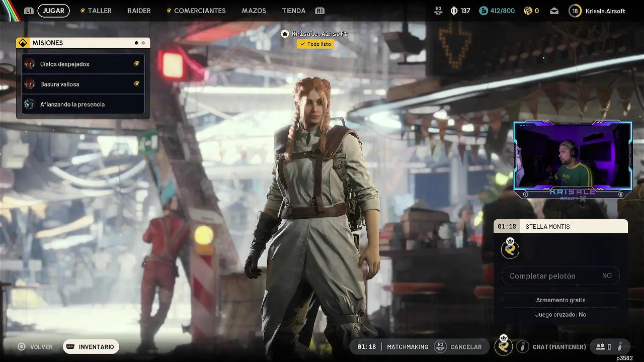Toggle the Completar pelotón option
644x362 pixels.
point(560,276)
